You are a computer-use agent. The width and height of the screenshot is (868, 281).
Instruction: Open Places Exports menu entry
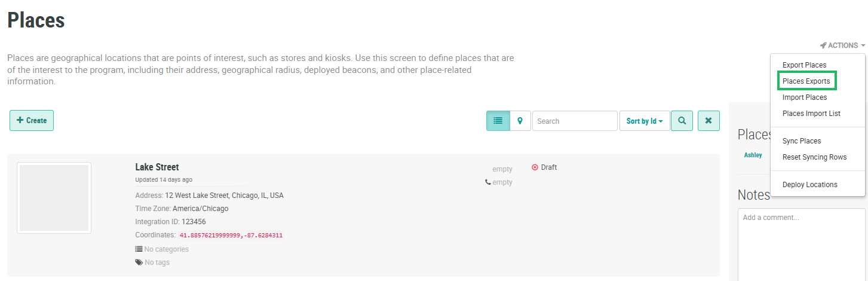point(806,81)
